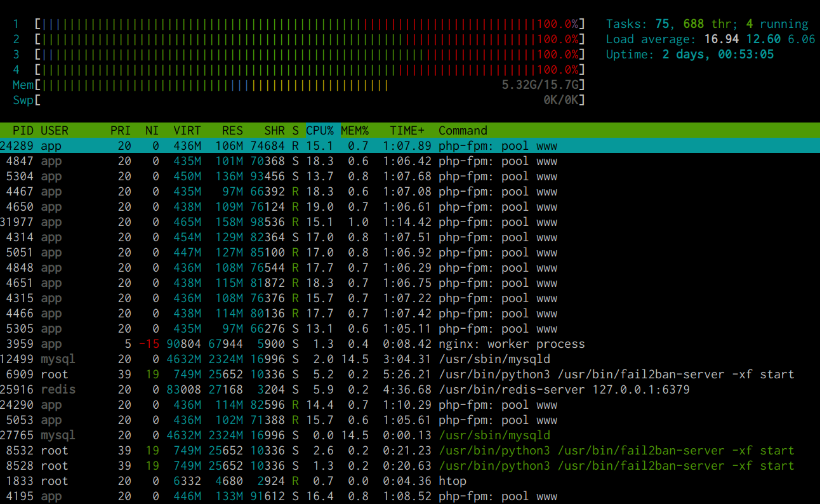Click nice value -15 in nginx row
The width and height of the screenshot is (820, 504).
(x=149, y=344)
